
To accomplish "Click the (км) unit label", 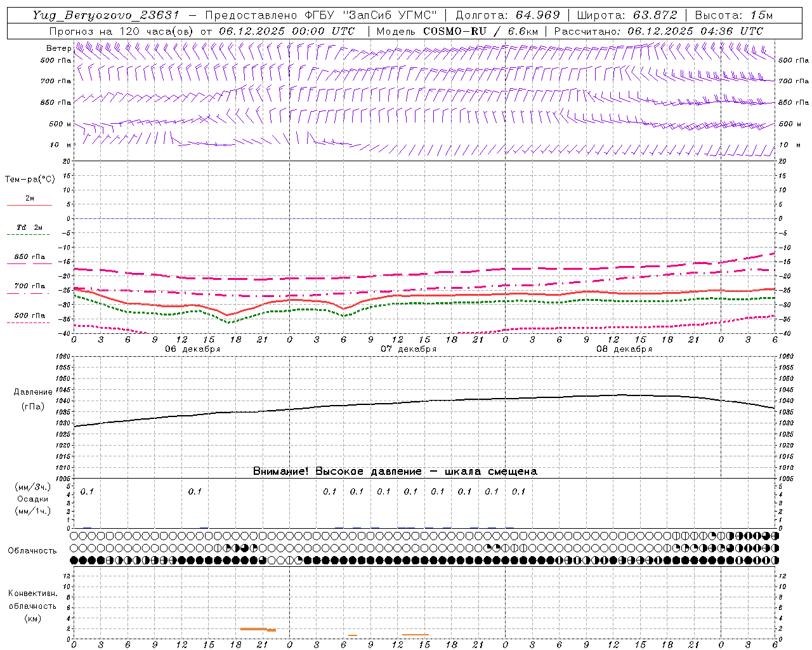I will (32, 618).
